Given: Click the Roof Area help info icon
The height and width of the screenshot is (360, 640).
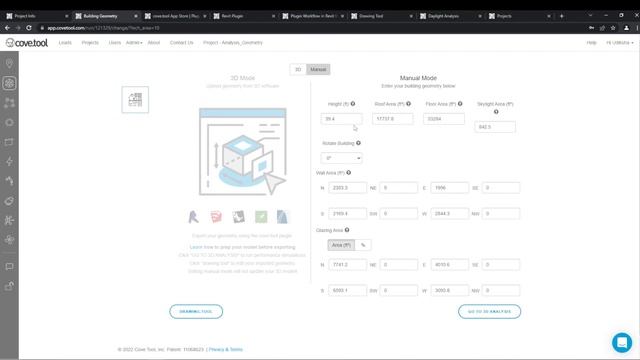Looking at the screenshot, I should coord(408,104).
